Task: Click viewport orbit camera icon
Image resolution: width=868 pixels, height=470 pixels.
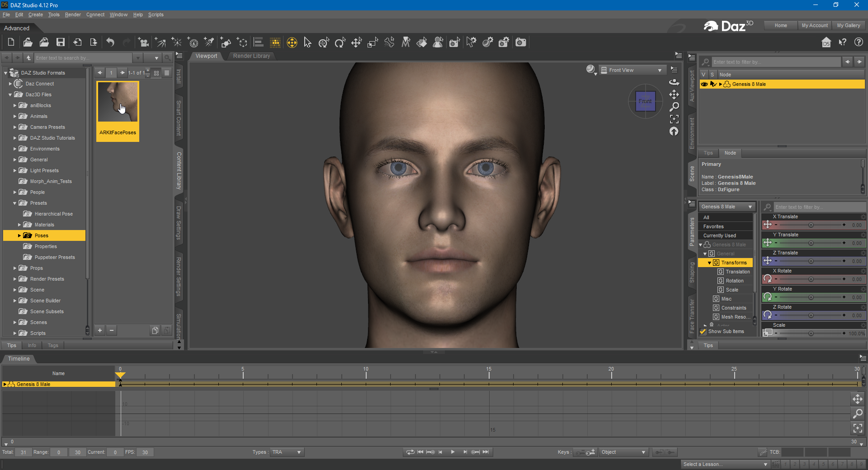Action: (x=674, y=82)
